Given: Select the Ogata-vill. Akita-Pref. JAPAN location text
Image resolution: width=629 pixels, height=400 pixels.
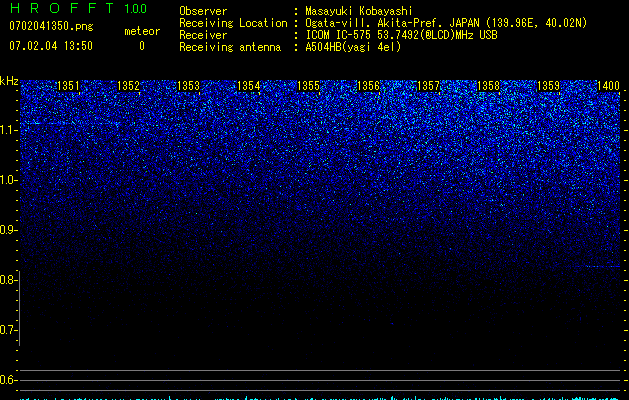Looking at the screenshot, I should pos(446,23).
